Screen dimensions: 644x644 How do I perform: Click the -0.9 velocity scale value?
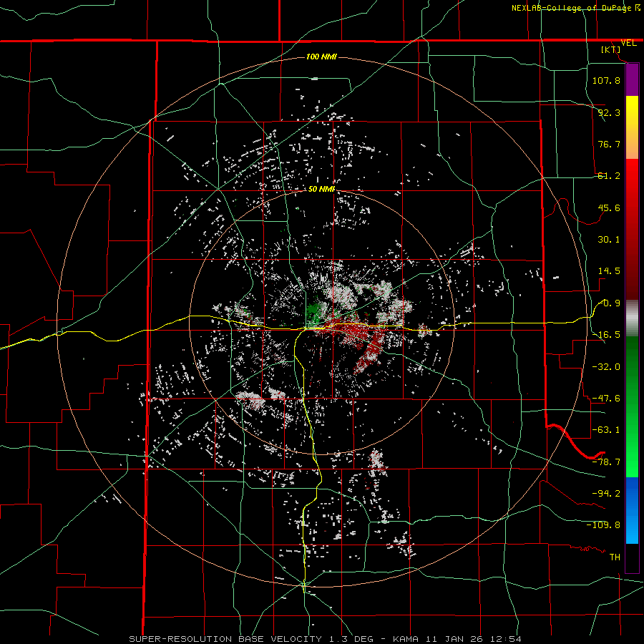tap(609, 303)
